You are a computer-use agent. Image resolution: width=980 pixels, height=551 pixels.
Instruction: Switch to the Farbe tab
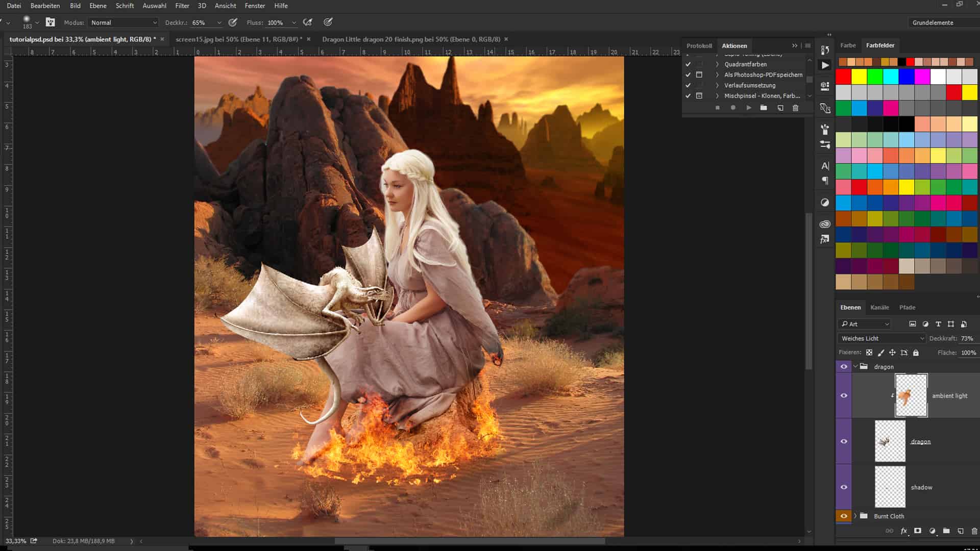[x=848, y=45]
